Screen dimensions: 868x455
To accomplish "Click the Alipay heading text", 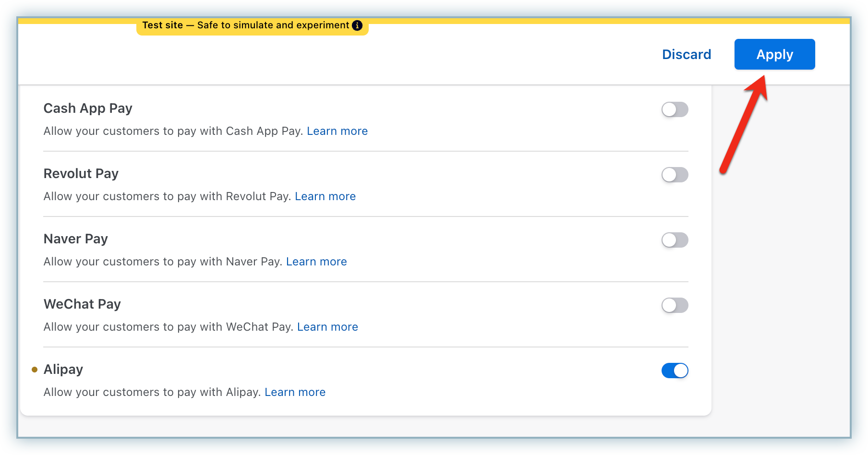I will point(63,370).
